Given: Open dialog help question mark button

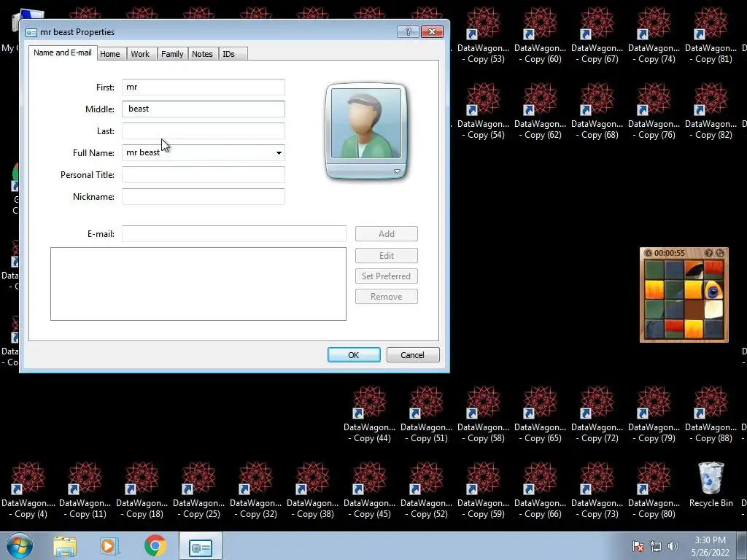Looking at the screenshot, I should [409, 32].
